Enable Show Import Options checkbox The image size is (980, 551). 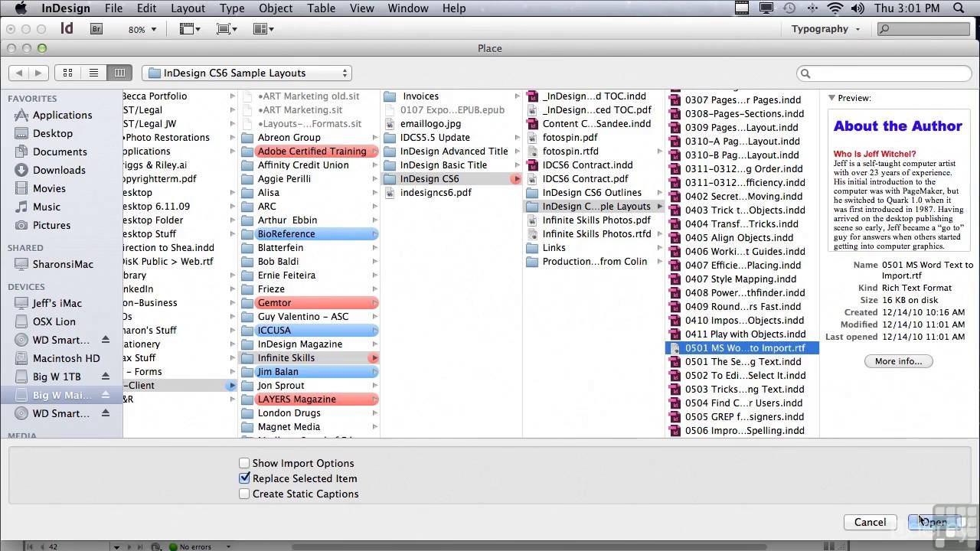coord(244,463)
